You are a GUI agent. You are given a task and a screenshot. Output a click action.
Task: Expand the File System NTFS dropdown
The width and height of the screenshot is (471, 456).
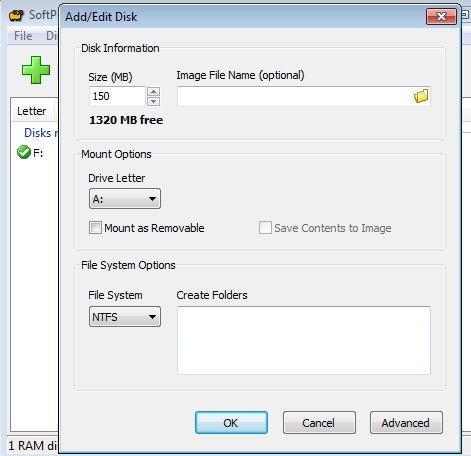[x=125, y=317]
